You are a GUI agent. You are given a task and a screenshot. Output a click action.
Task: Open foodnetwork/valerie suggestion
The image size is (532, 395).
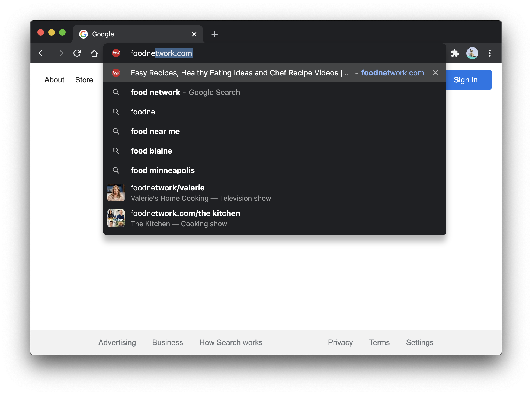[x=275, y=193]
